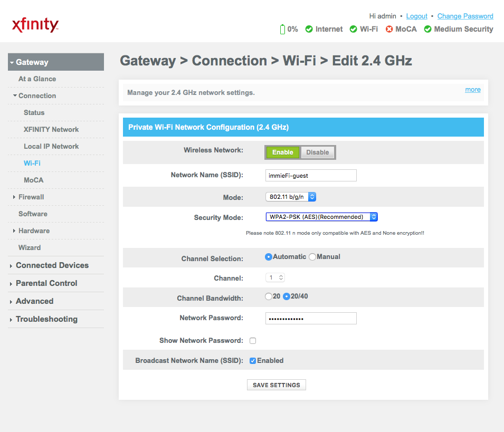Go to the Local IP Network page
Viewport: 504px width, 432px height.
click(51, 146)
